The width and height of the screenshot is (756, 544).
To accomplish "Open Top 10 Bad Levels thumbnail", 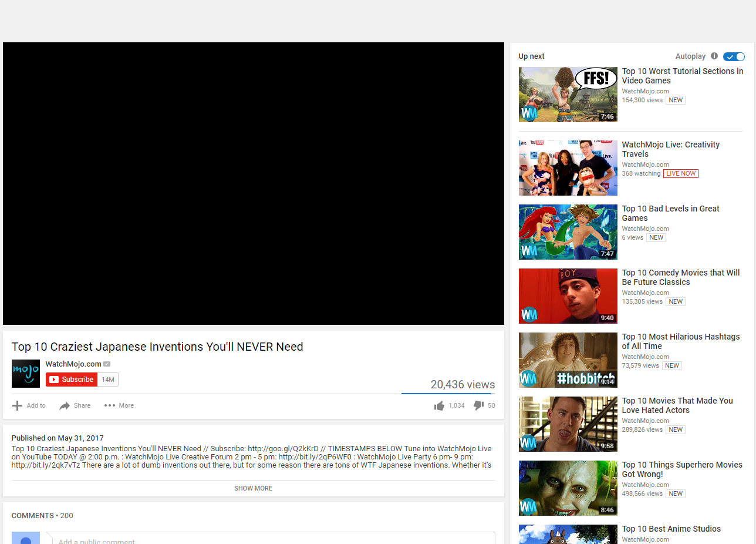I will click(568, 232).
